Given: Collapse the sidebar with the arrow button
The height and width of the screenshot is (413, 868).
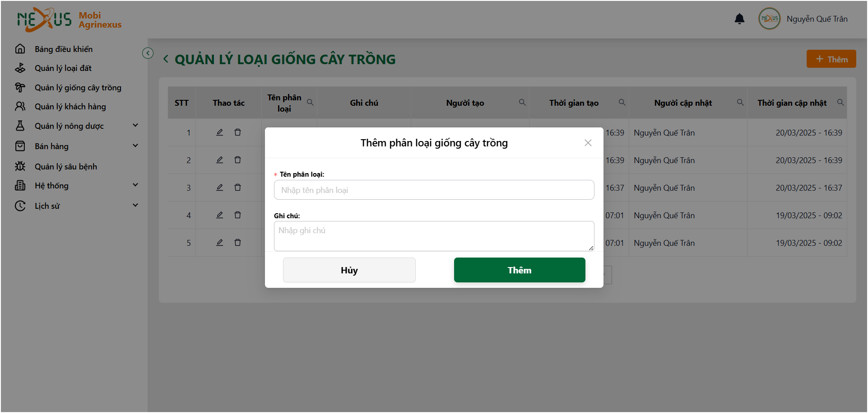Looking at the screenshot, I should coord(148,53).
